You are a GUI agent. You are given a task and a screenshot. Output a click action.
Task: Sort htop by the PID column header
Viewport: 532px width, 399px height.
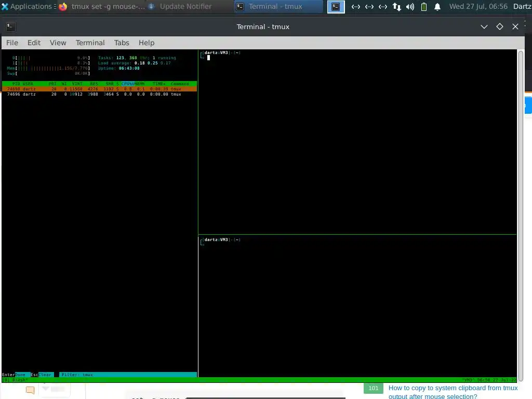tap(16, 84)
